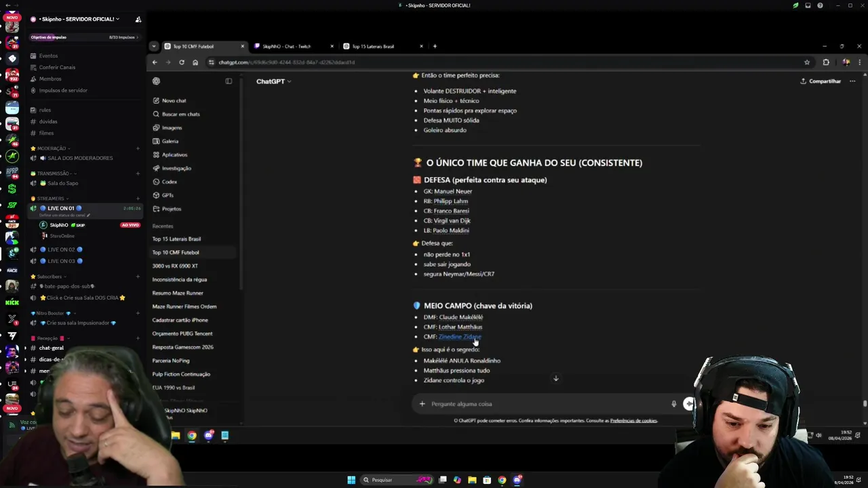This screenshot has width=868, height=488.
Task: Join the LIVE ON 02 voice channel
Action: click(61, 249)
